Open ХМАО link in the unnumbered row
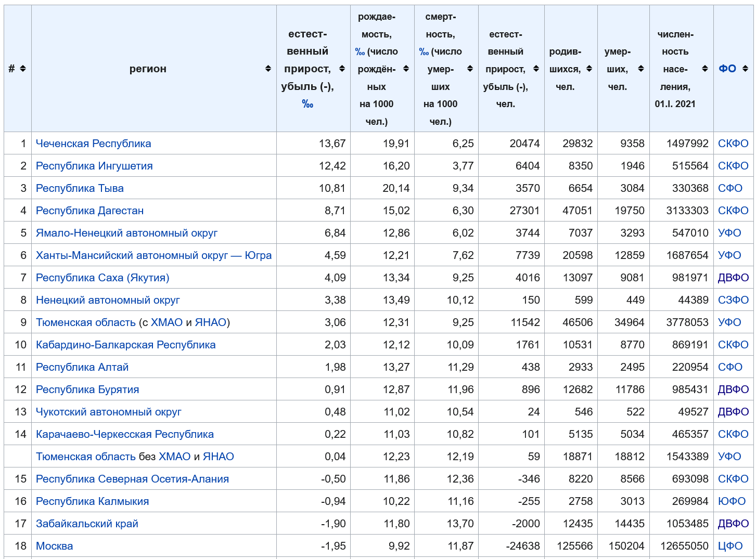This screenshot has width=756, height=559. point(175,457)
